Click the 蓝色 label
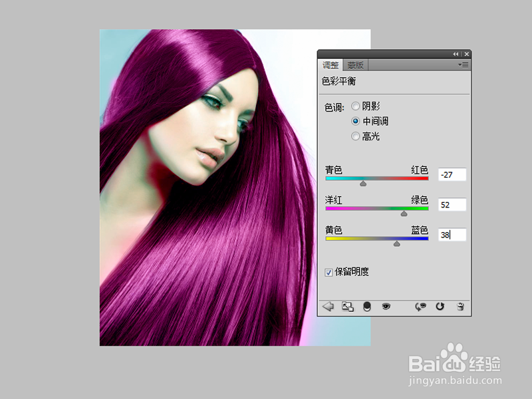The width and height of the screenshot is (532, 399). coord(420,230)
